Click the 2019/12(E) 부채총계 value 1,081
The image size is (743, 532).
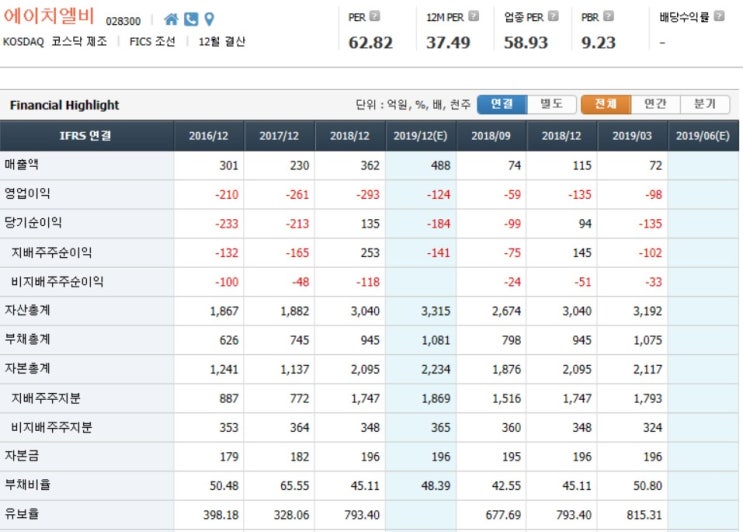pos(435,340)
